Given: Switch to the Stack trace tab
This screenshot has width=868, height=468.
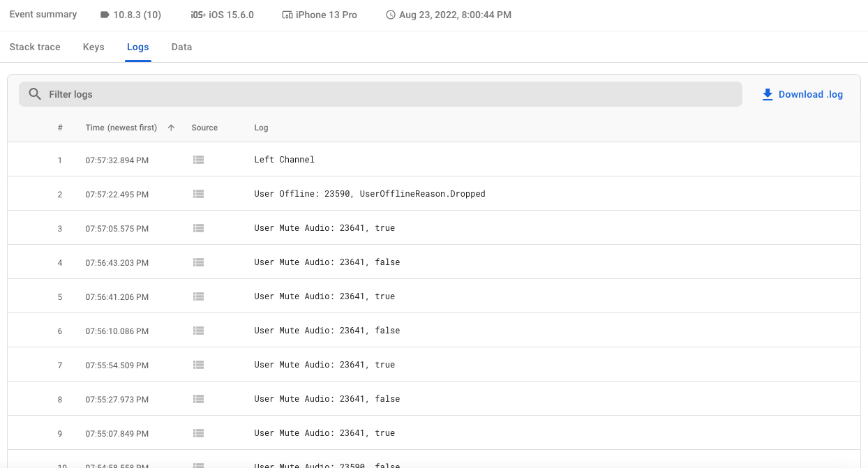Looking at the screenshot, I should click(34, 47).
